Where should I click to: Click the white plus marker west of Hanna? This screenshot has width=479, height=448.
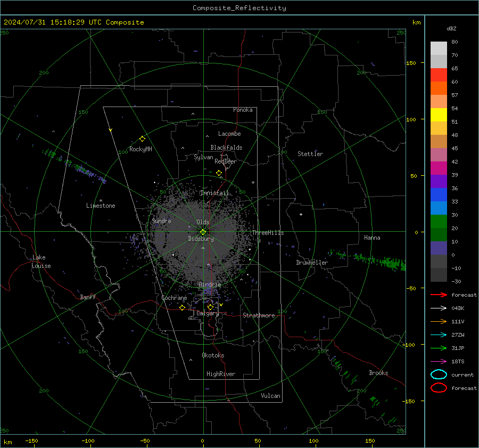tap(301, 214)
